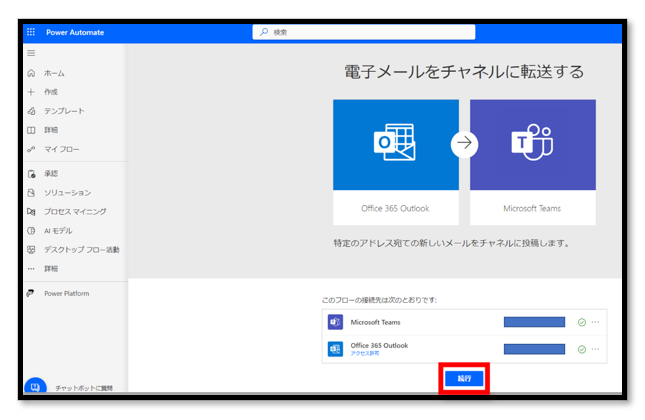
Task: Click the book icon for 詳細
Action: (x=31, y=130)
